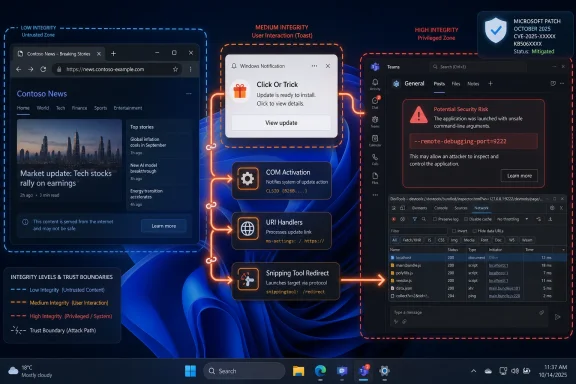Click the record button in DevTools Network
Image resolution: width=576 pixels, height=384 pixels.
[394, 219]
